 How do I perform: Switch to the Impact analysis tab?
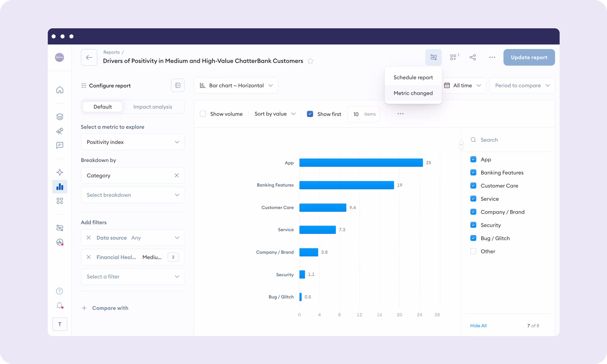pos(152,107)
